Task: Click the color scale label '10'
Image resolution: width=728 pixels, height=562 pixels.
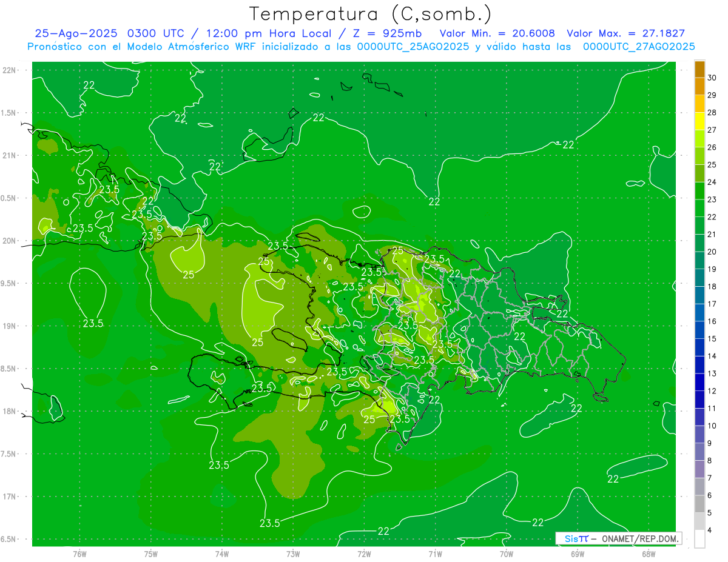Action: (712, 426)
